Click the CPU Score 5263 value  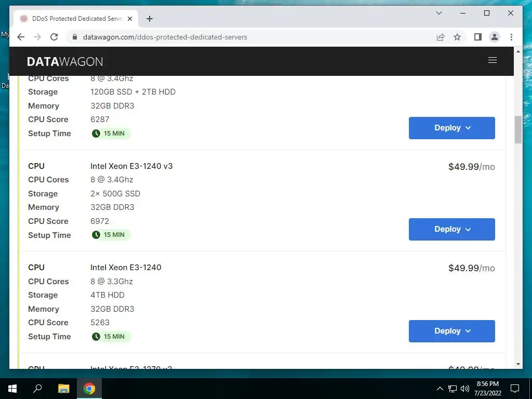100,322
